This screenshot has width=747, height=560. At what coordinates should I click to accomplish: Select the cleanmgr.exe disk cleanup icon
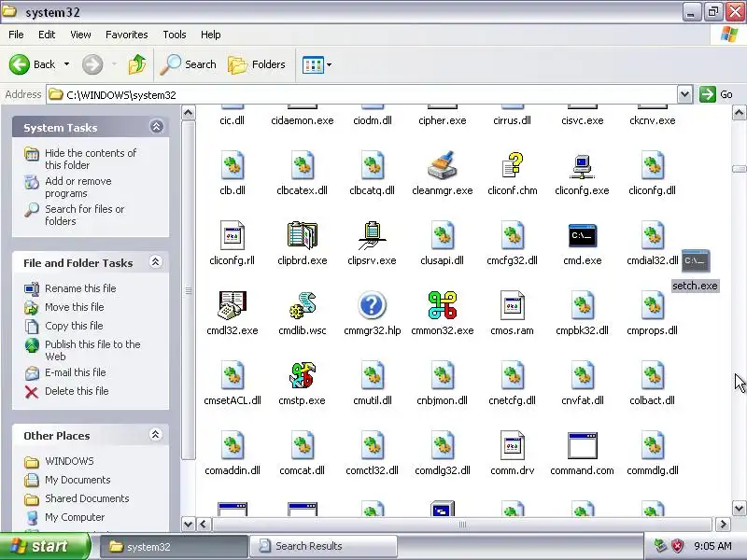(x=442, y=165)
